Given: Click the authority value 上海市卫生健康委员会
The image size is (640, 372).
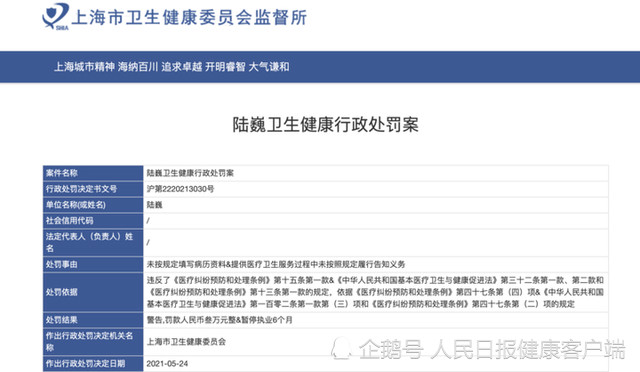Looking at the screenshot, I should click(x=186, y=342).
